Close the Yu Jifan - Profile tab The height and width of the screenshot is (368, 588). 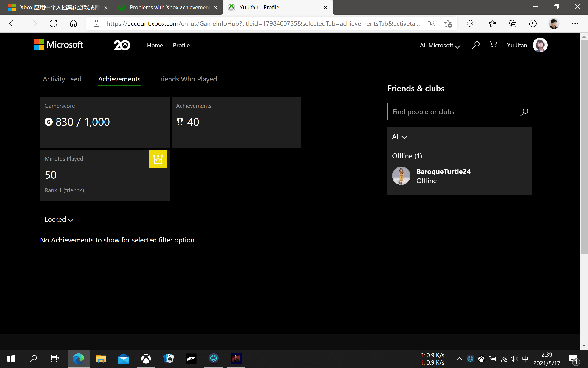coord(325,8)
